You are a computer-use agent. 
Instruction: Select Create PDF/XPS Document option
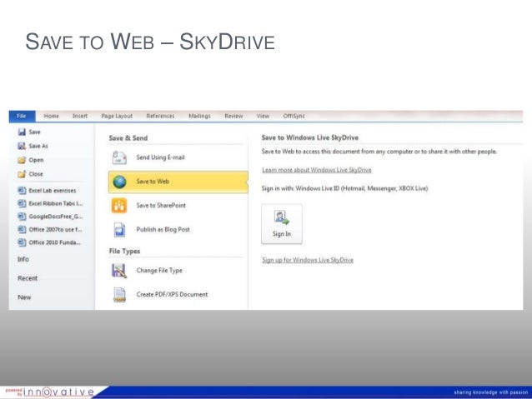pyautogui.click(x=178, y=295)
